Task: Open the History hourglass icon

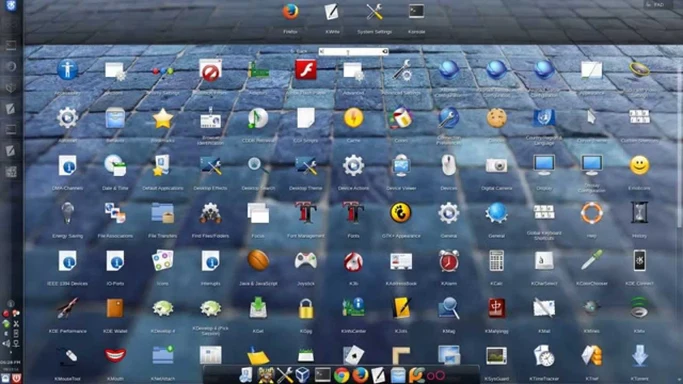Action: 639,213
